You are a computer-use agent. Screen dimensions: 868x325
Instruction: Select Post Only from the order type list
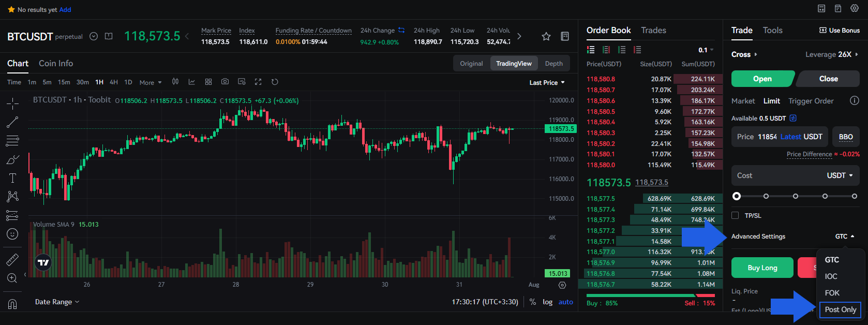[x=840, y=309]
